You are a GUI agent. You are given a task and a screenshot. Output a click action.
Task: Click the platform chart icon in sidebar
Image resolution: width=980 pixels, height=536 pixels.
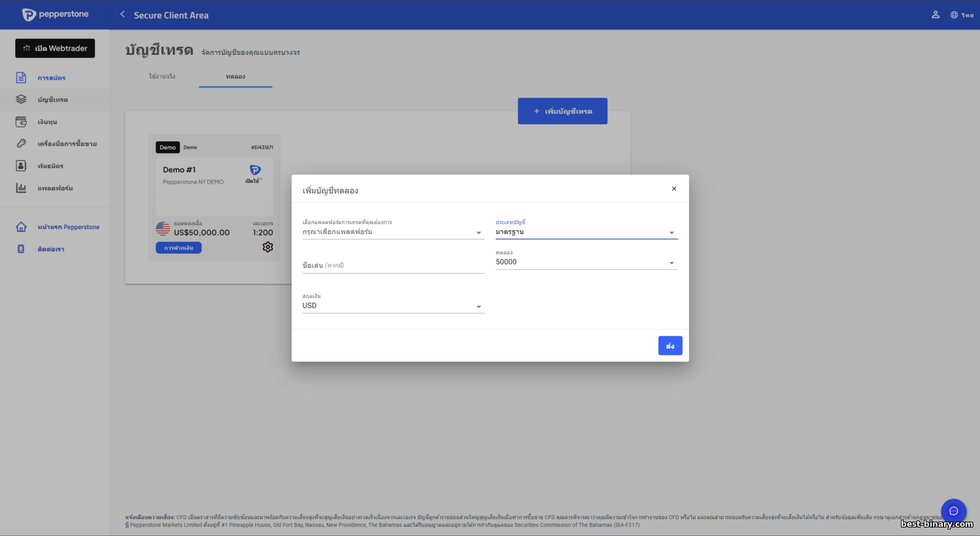22,188
